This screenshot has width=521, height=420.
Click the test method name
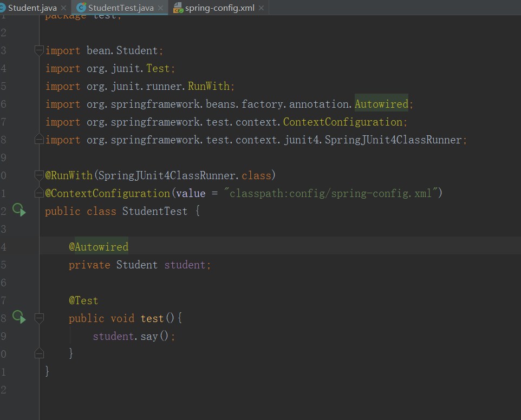tap(152, 319)
